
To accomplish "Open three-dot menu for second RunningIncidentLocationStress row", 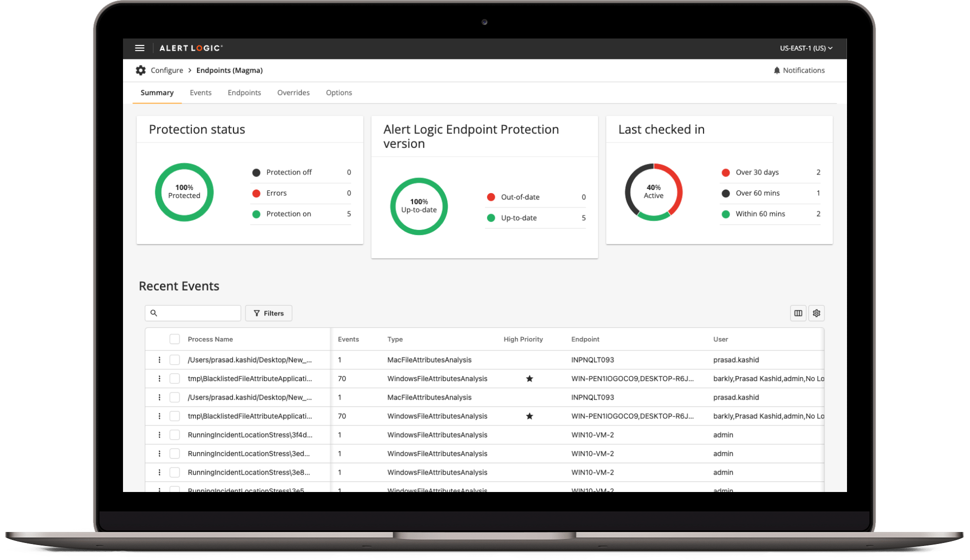I will click(159, 453).
